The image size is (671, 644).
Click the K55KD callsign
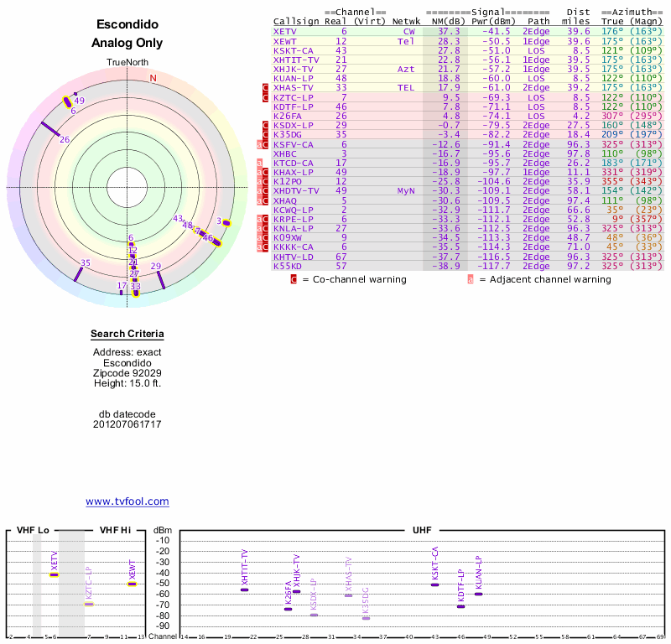(288, 266)
